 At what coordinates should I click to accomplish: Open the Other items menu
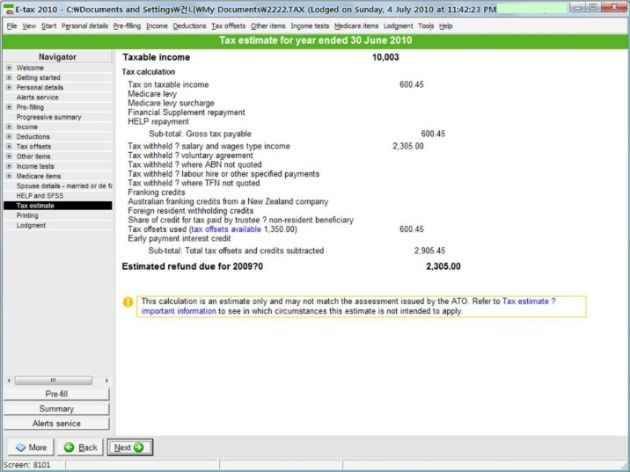click(x=268, y=26)
